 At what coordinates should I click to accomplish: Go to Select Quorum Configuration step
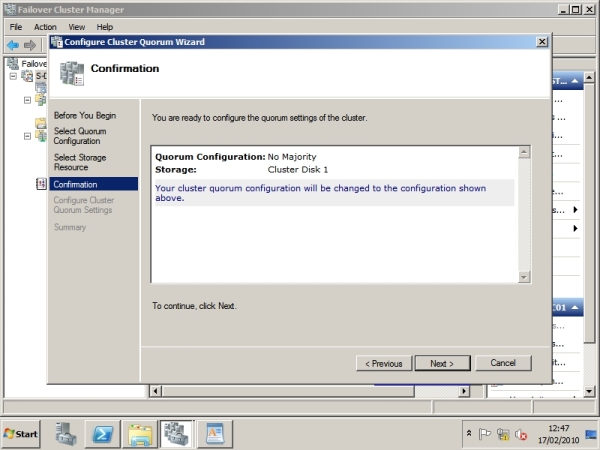[80, 136]
